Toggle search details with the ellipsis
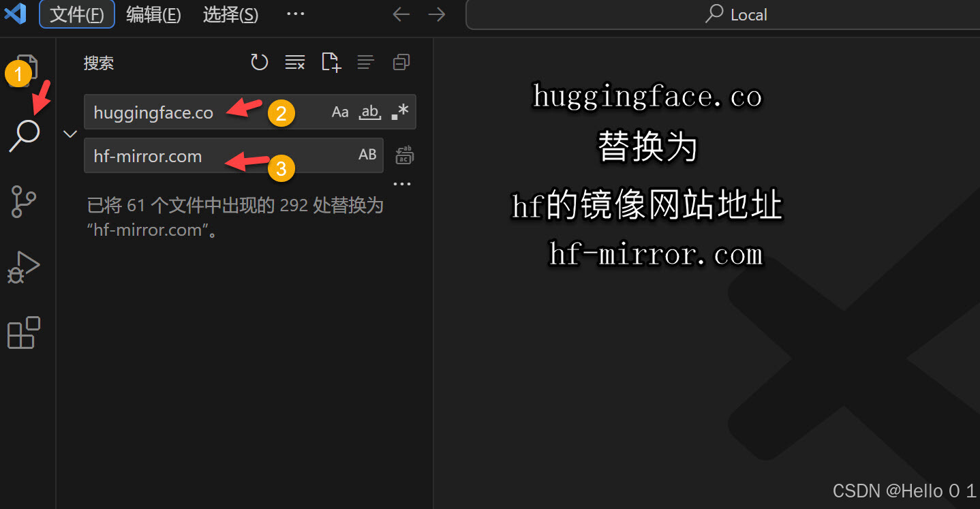The height and width of the screenshot is (509, 980). 403,184
